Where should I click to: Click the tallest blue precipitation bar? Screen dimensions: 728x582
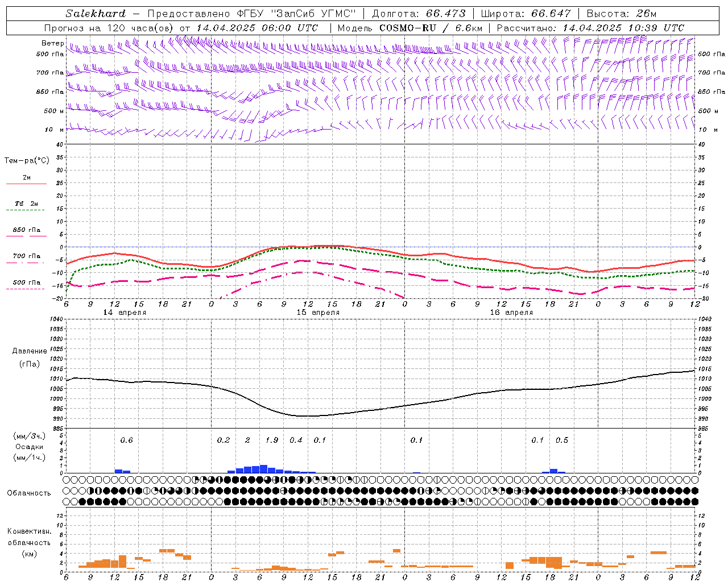pyautogui.click(x=263, y=469)
